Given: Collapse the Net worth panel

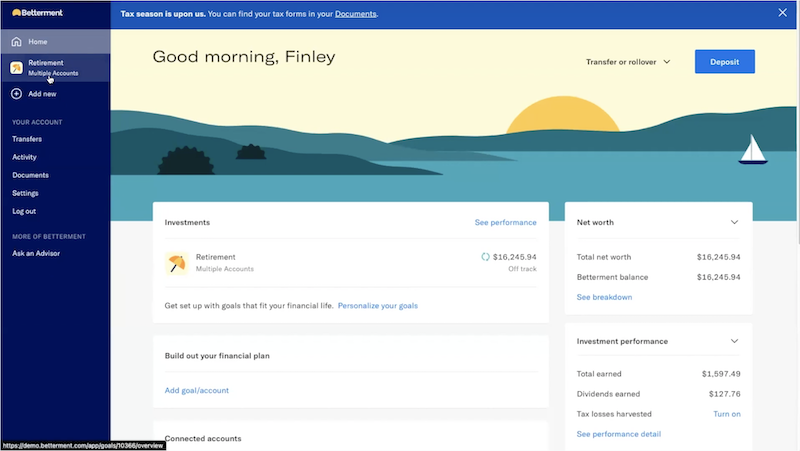Looking at the screenshot, I should pos(734,222).
